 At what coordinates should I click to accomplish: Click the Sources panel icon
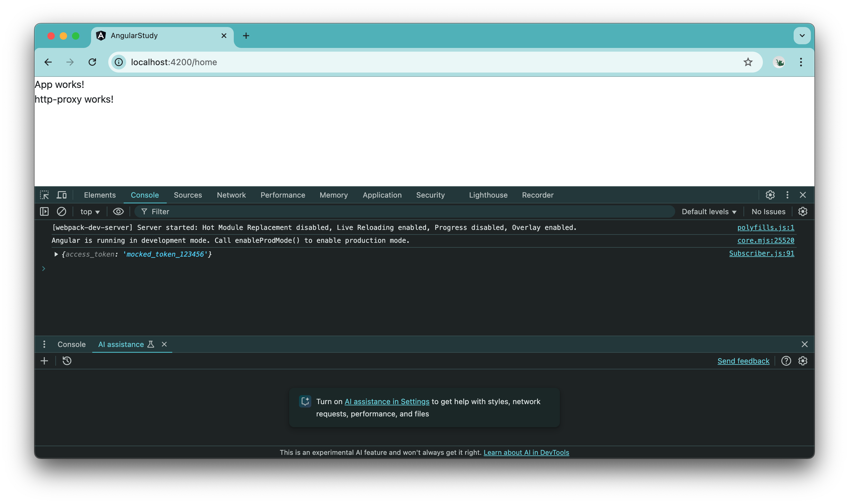tap(188, 195)
